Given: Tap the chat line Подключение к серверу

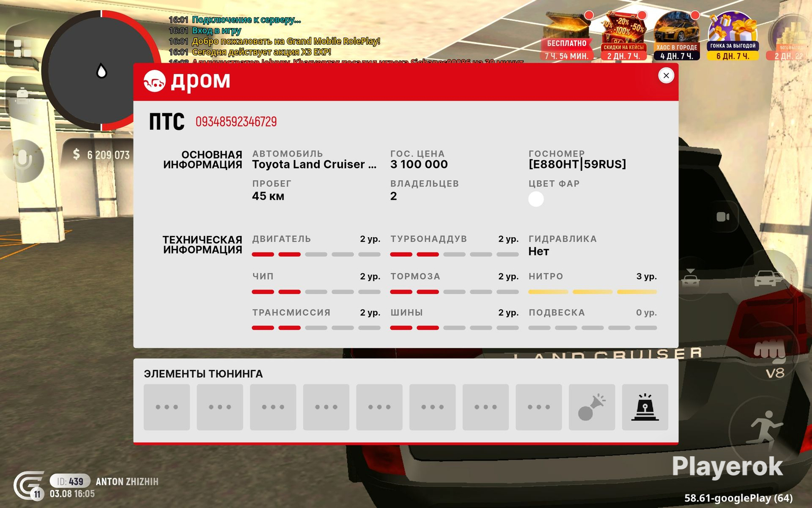Looking at the screenshot, I should tap(246, 20).
